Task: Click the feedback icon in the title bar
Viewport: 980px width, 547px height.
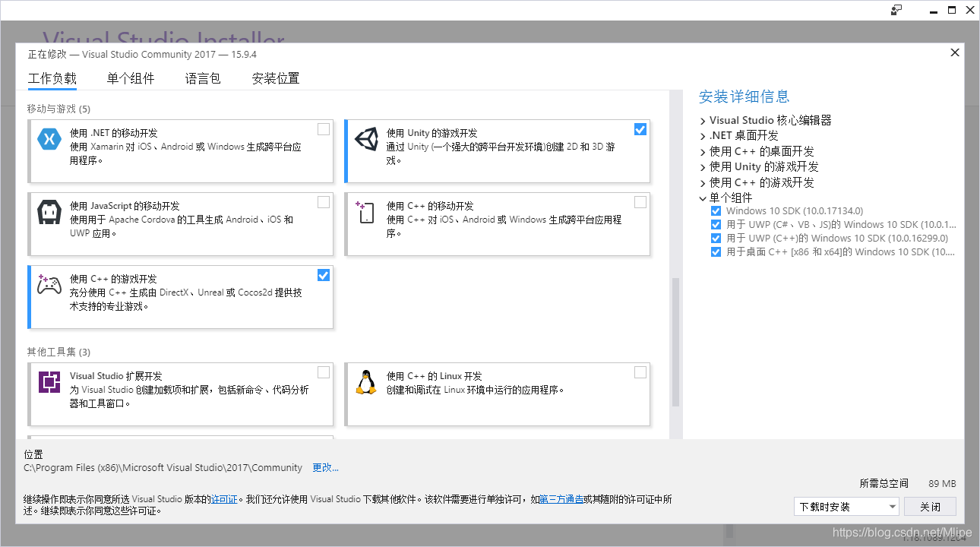Action: click(x=896, y=10)
